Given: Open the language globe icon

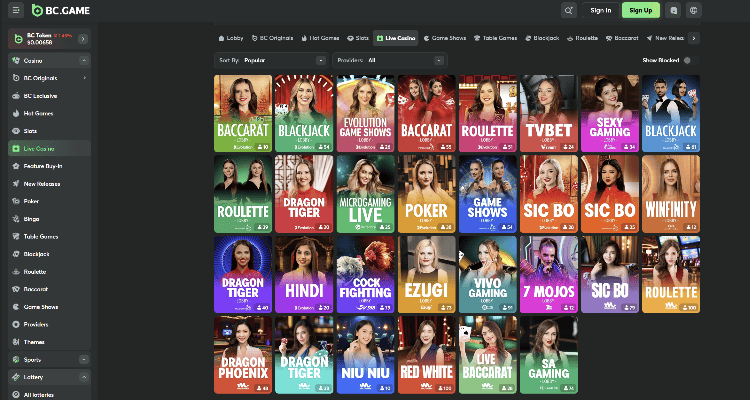Looking at the screenshot, I should (694, 10).
